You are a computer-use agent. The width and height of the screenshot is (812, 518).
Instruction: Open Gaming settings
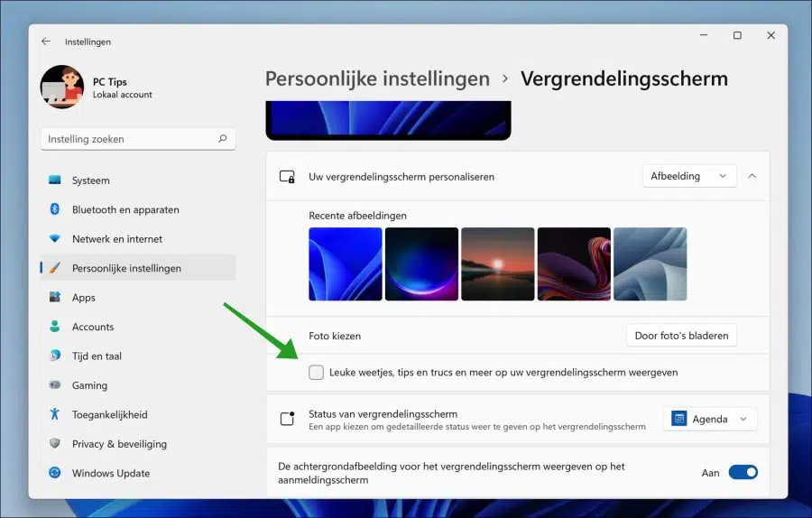138,384
